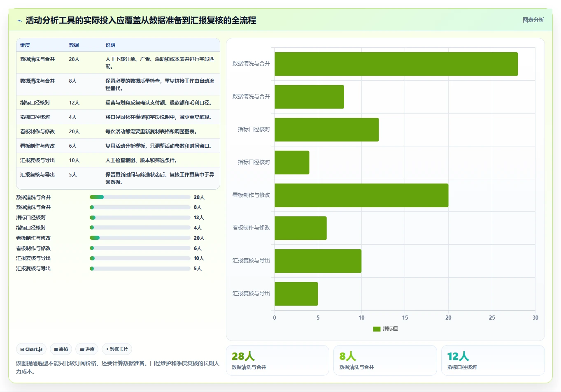Image resolution: width=561 pixels, height=392 pixels.
Task: Click the progress bar showing 4人
Action: click(140, 227)
